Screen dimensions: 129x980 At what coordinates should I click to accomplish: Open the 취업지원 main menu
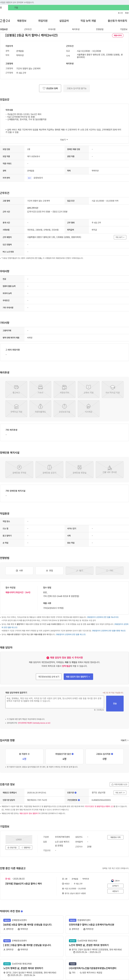[x=43, y=21]
